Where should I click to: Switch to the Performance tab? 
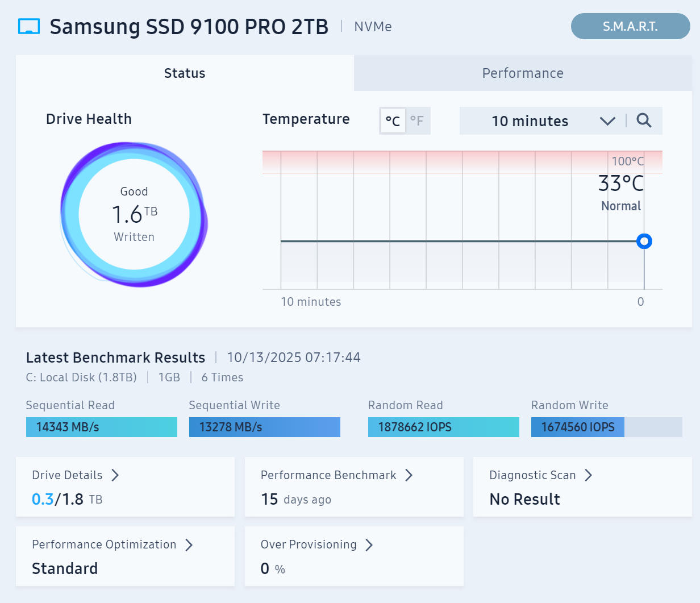tap(523, 73)
